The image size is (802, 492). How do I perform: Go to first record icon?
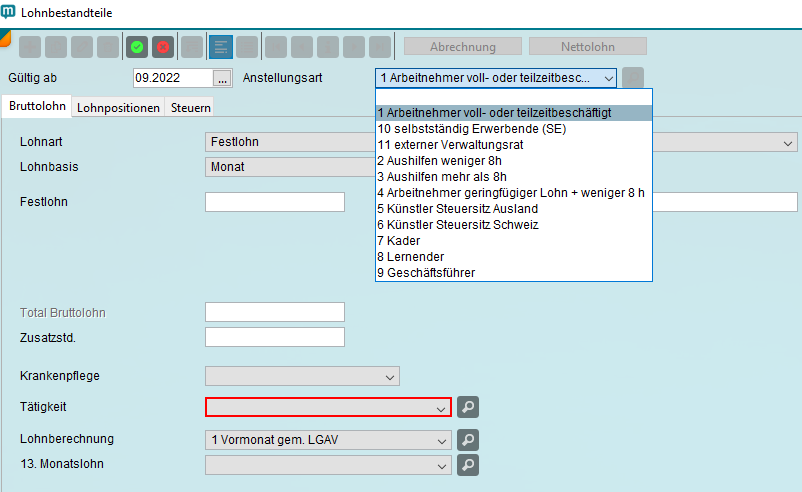point(276,47)
